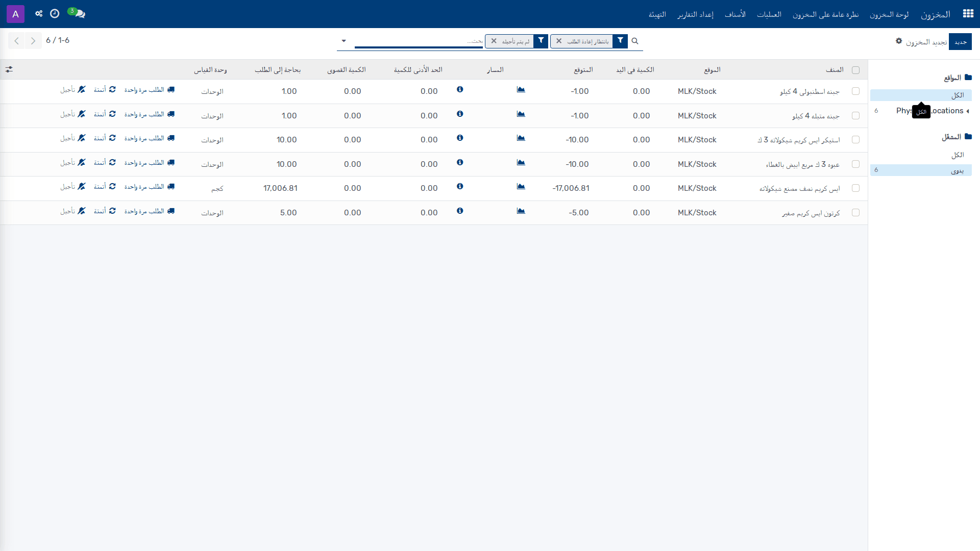980x551 pixels.
Task: Click the gear icon next to تجديد المخزون
Action: click(x=899, y=41)
